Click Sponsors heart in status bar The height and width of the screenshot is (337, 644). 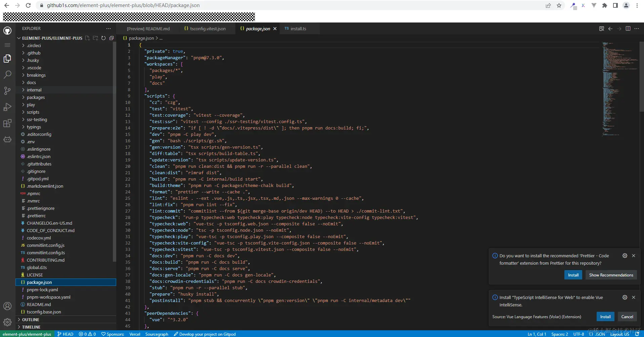(113, 334)
